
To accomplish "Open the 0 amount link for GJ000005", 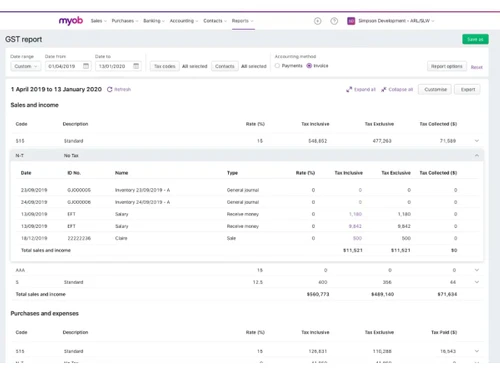I will point(360,190).
